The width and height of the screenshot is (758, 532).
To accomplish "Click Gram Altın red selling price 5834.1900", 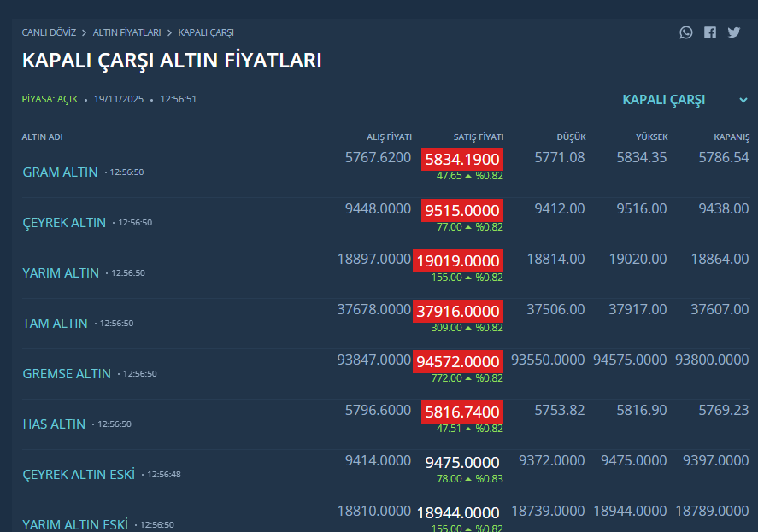I will [x=461, y=160].
